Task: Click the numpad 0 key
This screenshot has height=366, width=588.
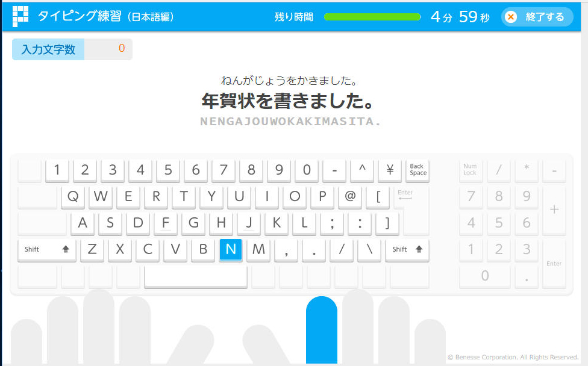Action: click(x=485, y=276)
